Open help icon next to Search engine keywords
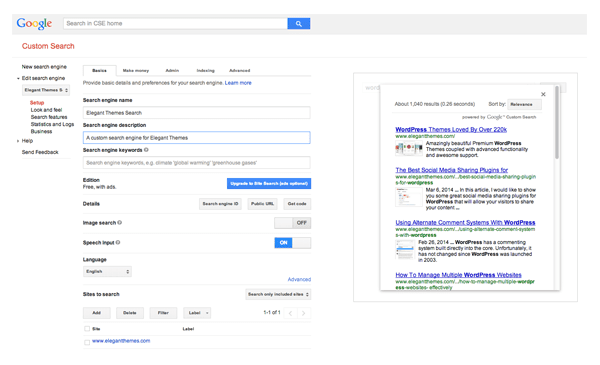Screen dimensions: 600x365 146,150
